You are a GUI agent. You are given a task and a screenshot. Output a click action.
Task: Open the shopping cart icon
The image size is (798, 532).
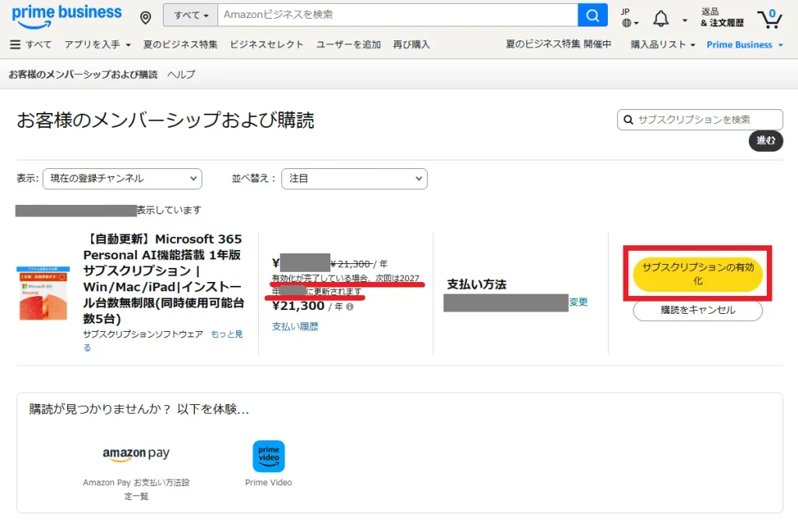coord(769,19)
